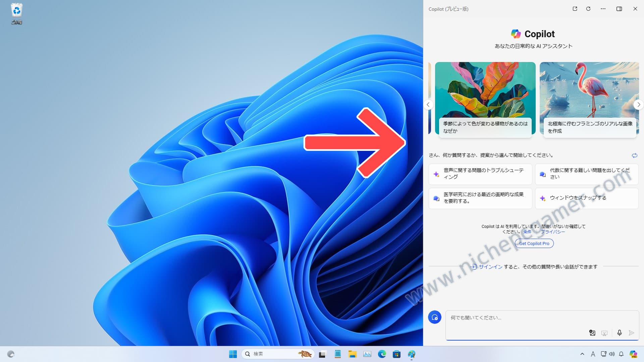Reload the suggested prompts list
This screenshot has height=362, width=644.
tap(634, 155)
